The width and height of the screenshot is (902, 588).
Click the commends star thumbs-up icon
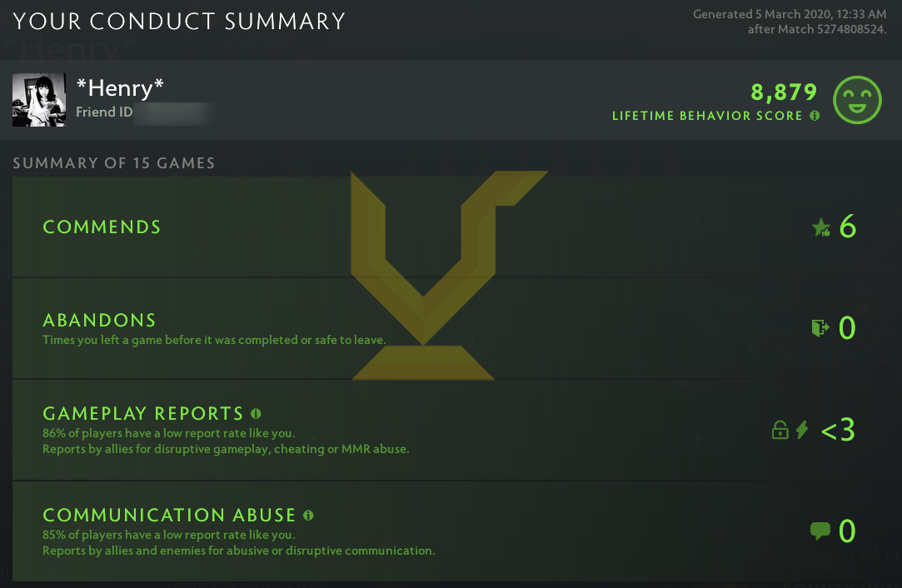(821, 227)
